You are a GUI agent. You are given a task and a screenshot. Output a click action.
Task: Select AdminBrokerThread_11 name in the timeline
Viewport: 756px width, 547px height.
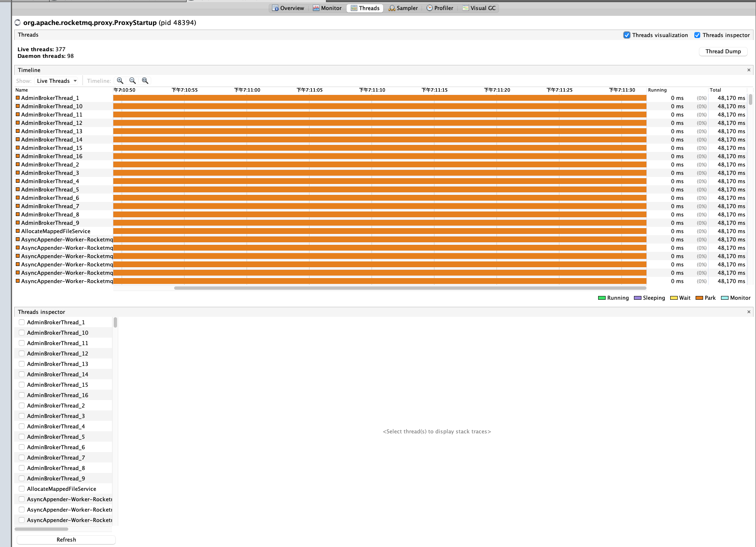(x=52, y=114)
